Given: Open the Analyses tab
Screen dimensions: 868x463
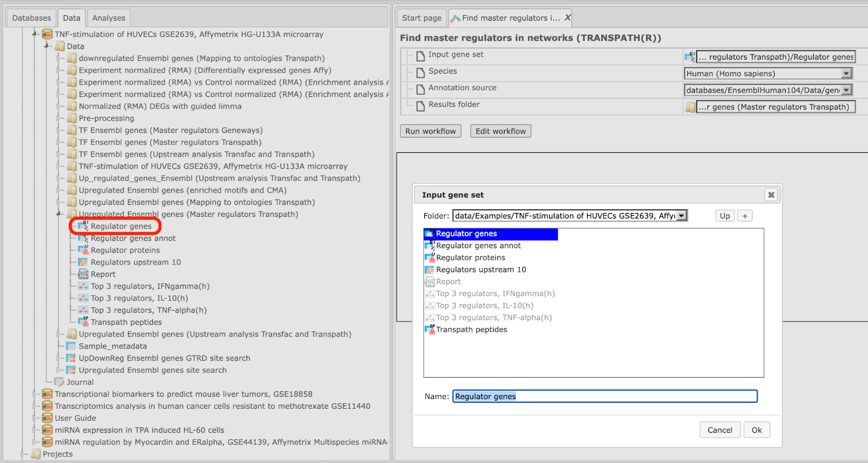Looking at the screenshot, I should click(x=108, y=18).
